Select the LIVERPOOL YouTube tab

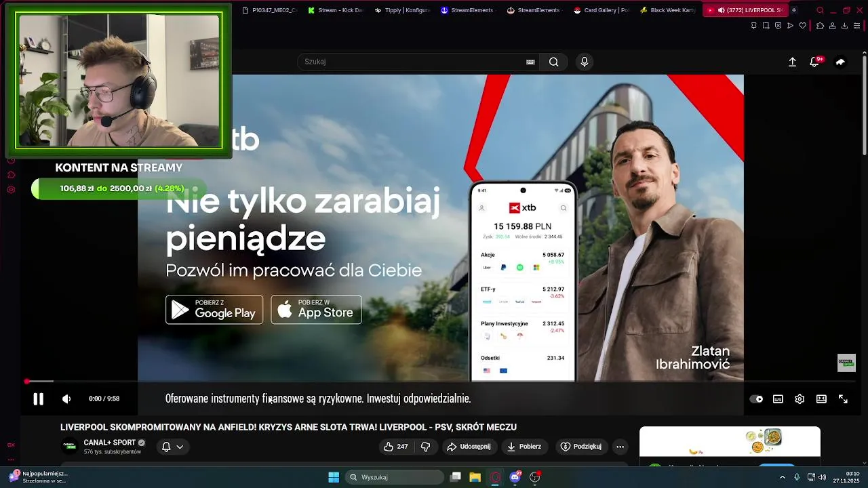pyautogui.click(x=745, y=10)
